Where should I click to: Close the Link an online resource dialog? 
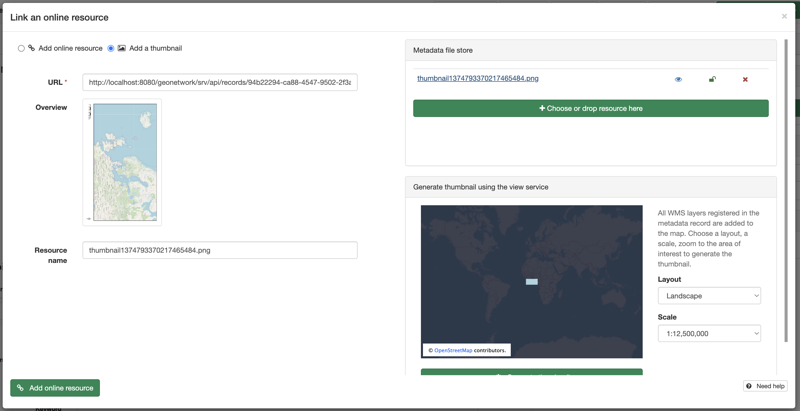784,16
